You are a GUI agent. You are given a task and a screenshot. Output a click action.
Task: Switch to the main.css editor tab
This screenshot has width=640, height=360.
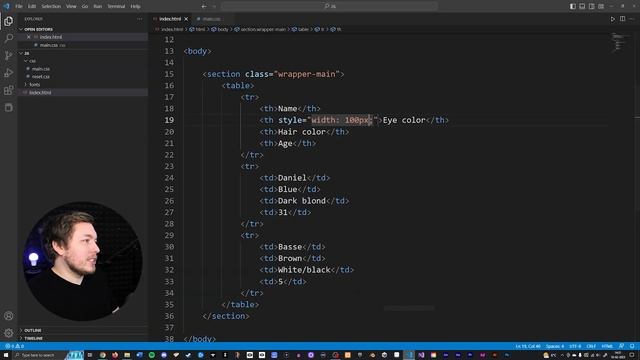pyautogui.click(x=211, y=19)
